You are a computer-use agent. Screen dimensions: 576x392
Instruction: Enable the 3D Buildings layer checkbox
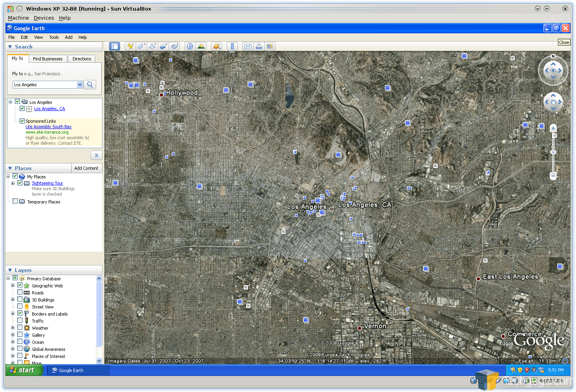20,299
